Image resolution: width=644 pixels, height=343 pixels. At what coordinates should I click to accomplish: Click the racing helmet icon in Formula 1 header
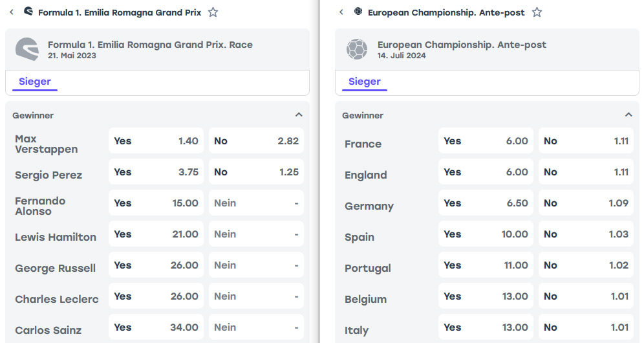coord(28,12)
